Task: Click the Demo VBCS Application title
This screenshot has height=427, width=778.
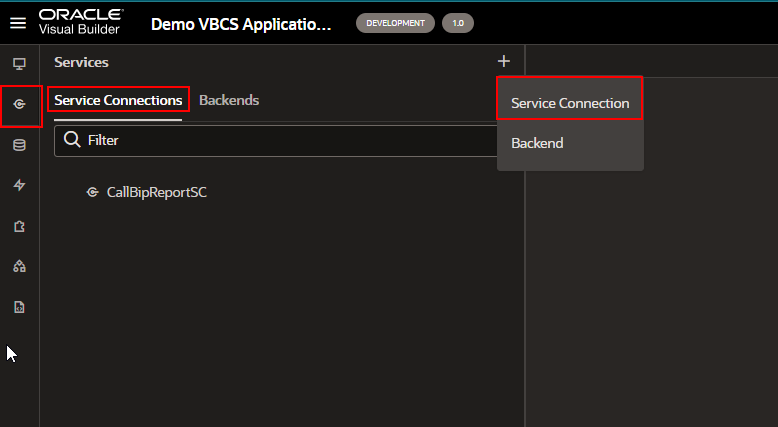Action: [241, 24]
